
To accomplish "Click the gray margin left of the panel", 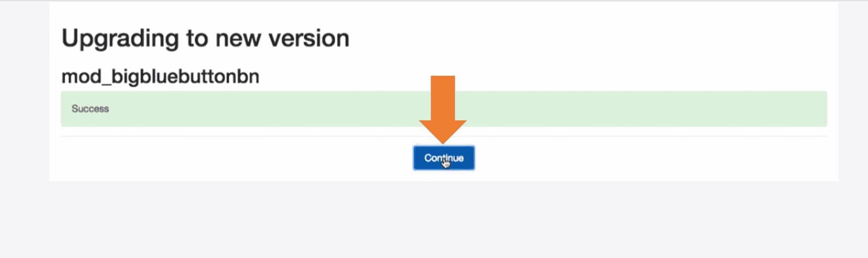I will click(x=25, y=99).
